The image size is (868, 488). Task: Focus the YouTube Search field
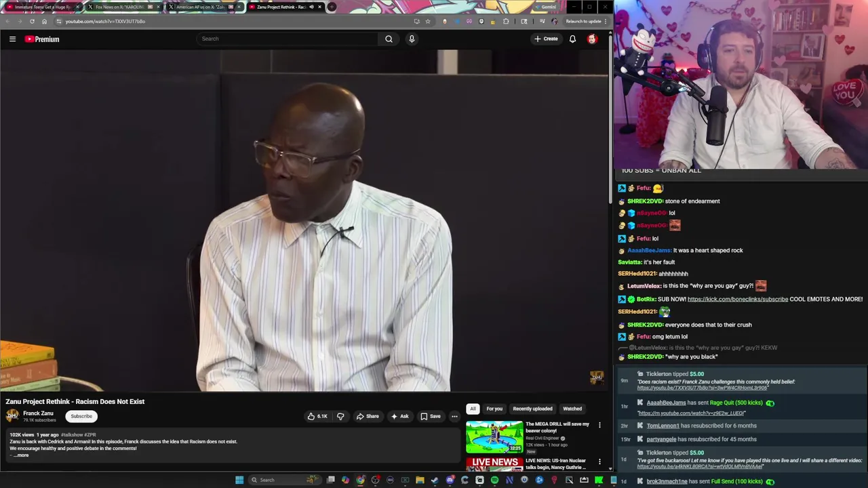coord(288,39)
